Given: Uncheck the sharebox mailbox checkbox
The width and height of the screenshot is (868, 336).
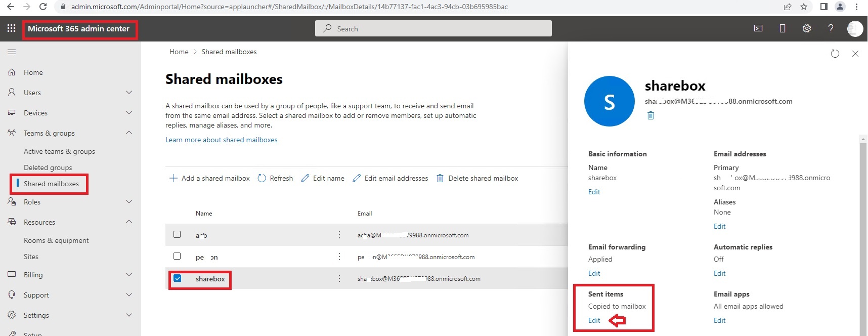Looking at the screenshot, I should point(178,278).
